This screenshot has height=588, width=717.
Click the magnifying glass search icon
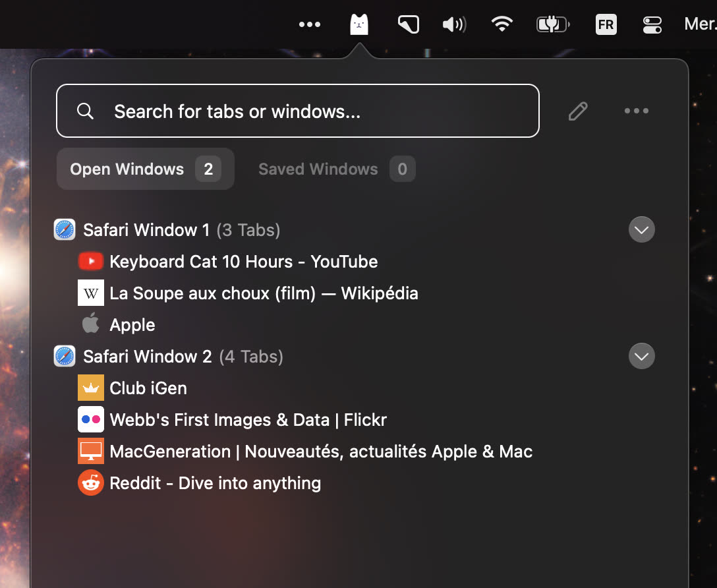coord(85,111)
